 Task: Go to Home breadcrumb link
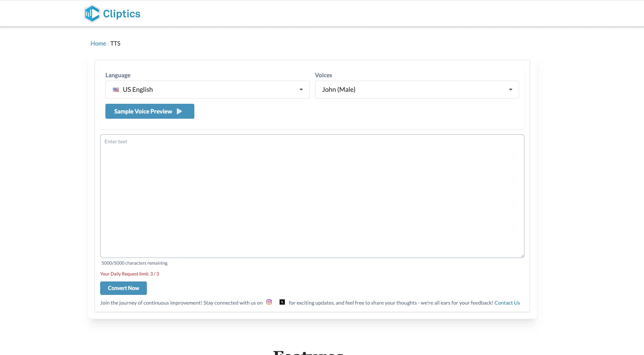point(98,43)
